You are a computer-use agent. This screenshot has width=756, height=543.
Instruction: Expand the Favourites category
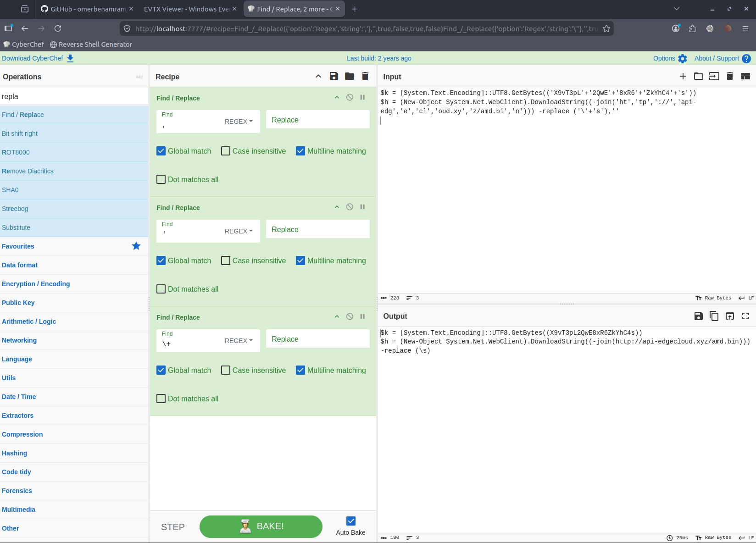74,246
